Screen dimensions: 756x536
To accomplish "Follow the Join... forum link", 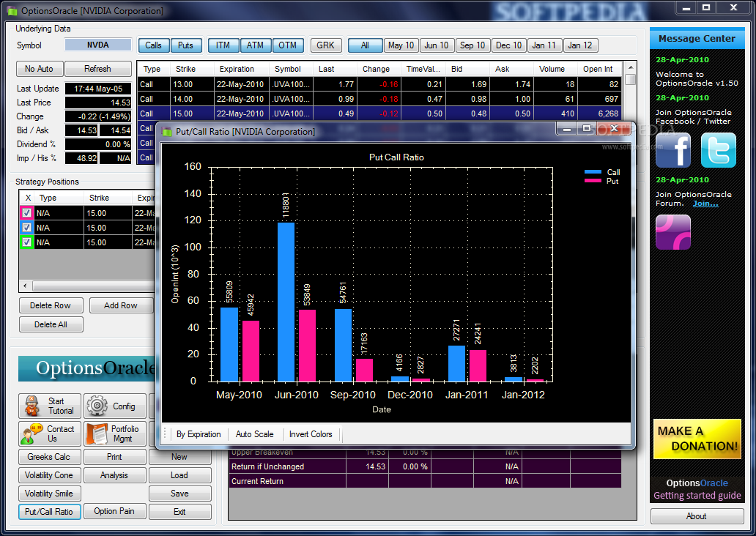I will click(x=705, y=204).
